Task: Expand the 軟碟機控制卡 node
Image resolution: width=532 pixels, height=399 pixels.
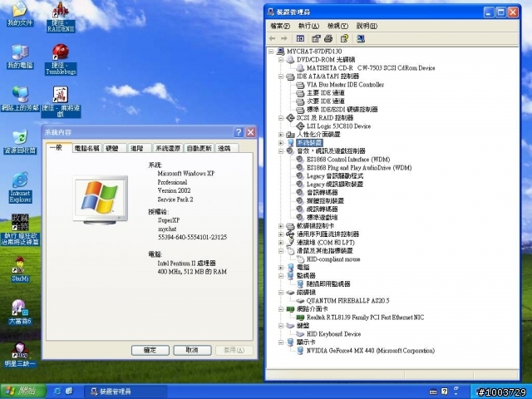Action: pos(281,226)
